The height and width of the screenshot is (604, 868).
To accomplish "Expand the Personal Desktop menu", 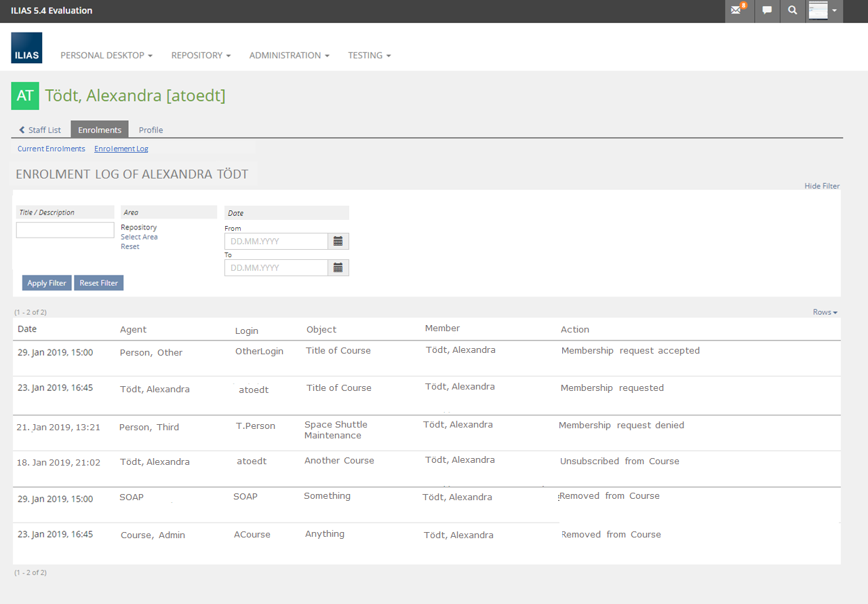I will tap(106, 56).
